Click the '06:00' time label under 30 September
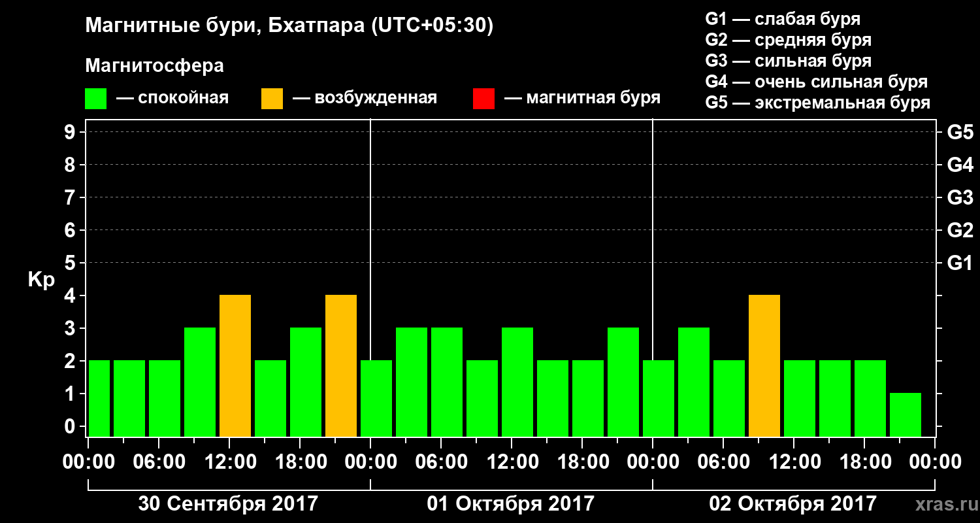980x523 pixels. point(159,462)
